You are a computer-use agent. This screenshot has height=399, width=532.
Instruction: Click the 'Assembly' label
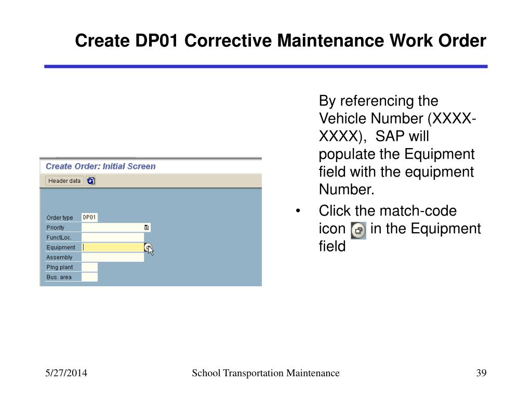click(x=59, y=258)
